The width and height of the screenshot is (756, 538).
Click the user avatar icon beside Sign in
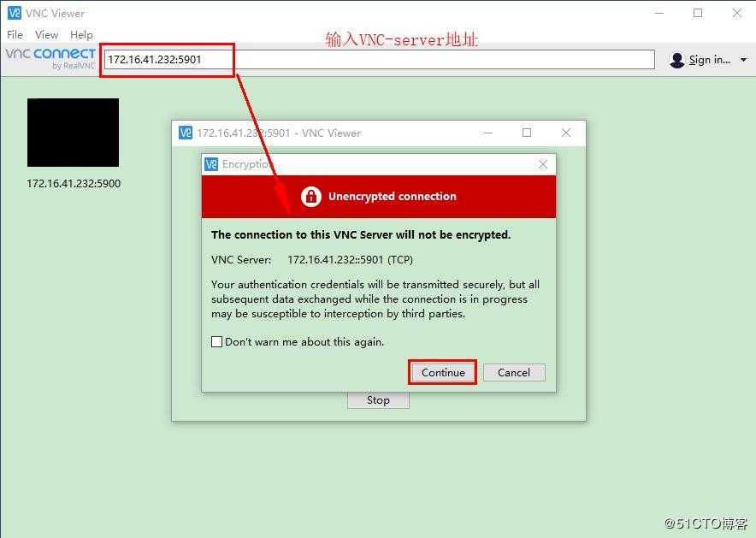[x=677, y=60]
